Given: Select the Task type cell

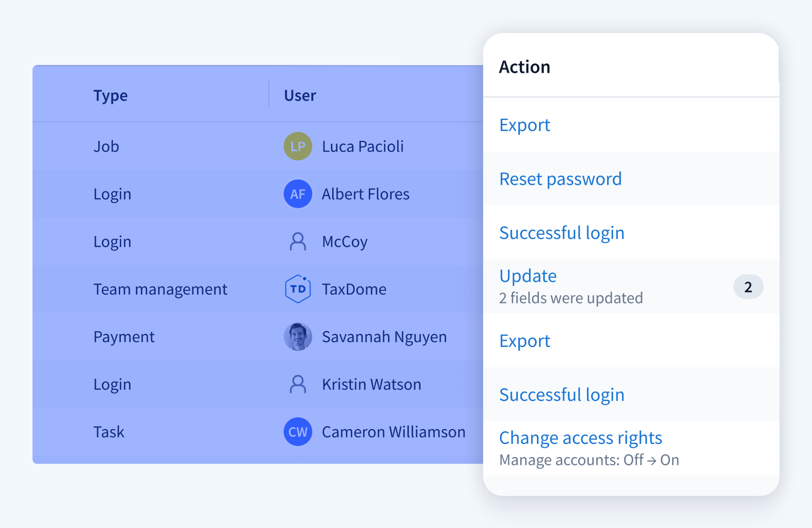Looking at the screenshot, I should point(109,432).
